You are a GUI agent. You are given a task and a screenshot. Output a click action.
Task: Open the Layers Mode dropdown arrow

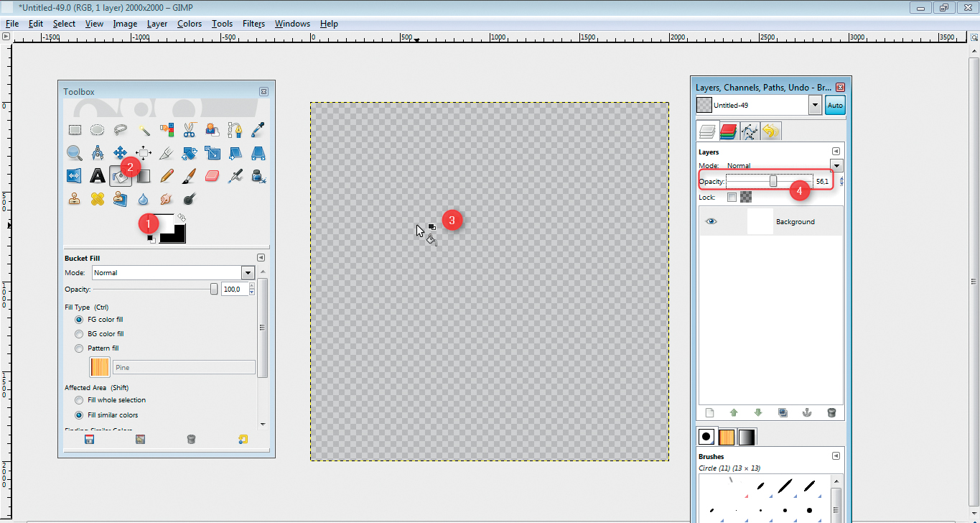click(836, 166)
